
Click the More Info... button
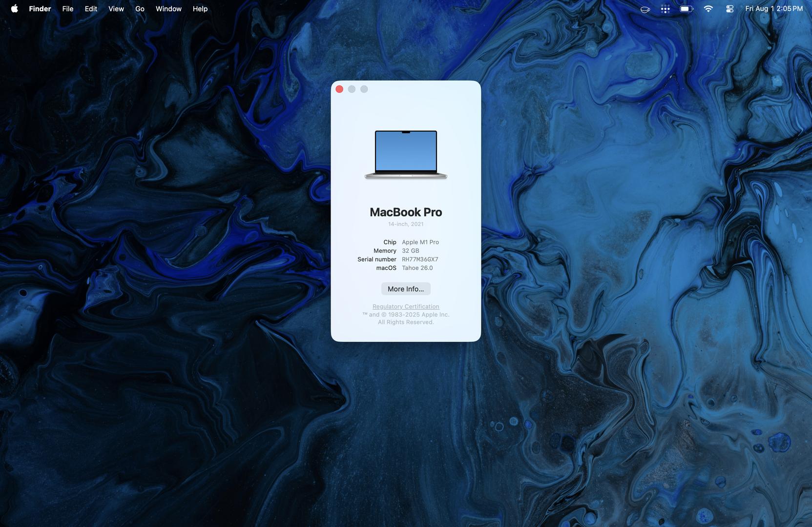(x=406, y=289)
